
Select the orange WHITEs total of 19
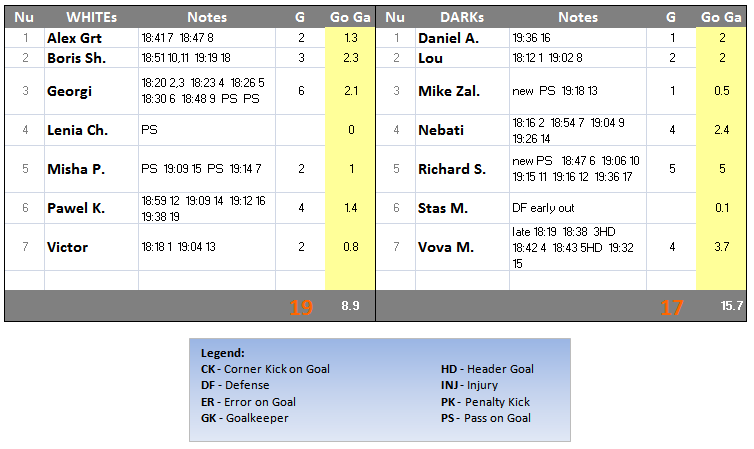pos(301,307)
